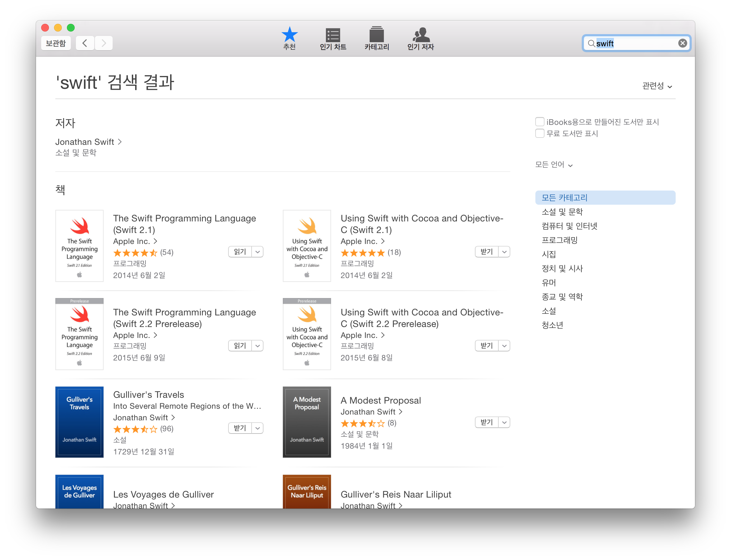This screenshot has width=731, height=560.
Task: Open the 모든 언어 language dropdown
Action: pyautogui.click(x=553, y=165)
